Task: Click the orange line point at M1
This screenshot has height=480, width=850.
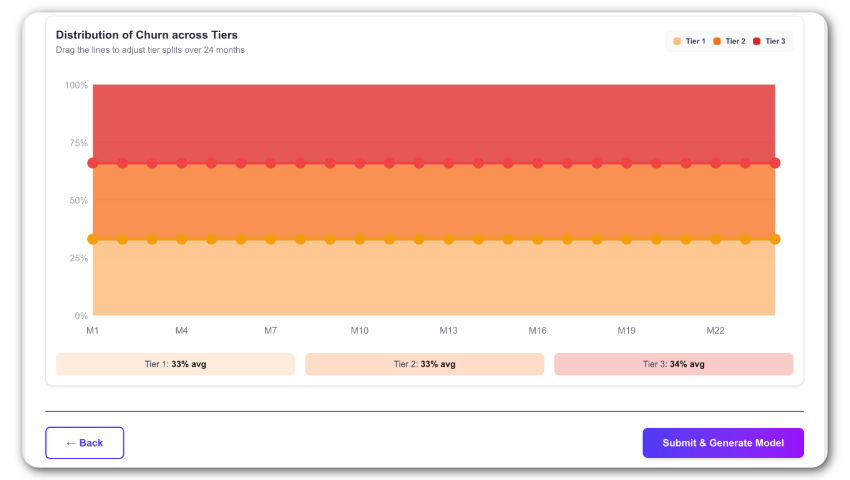Action: point(92,239)
